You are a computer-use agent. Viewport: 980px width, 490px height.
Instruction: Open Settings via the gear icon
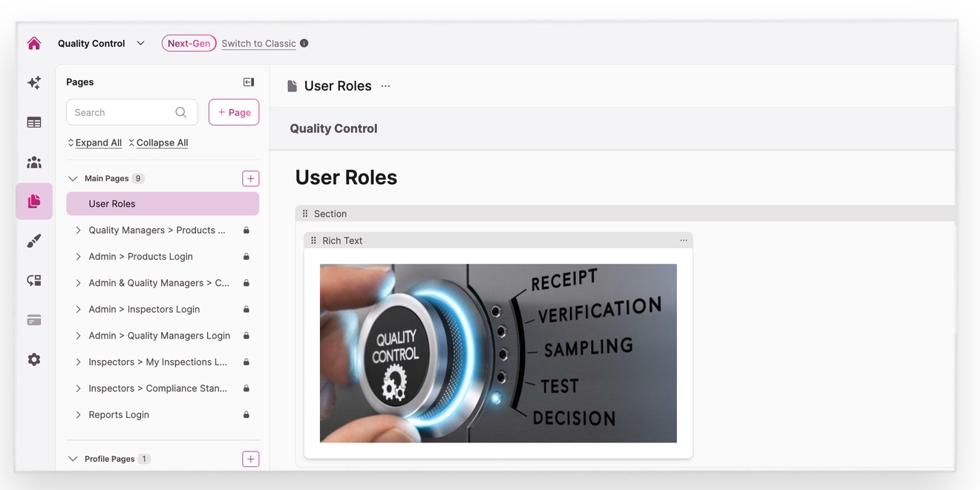pos(33,359)
